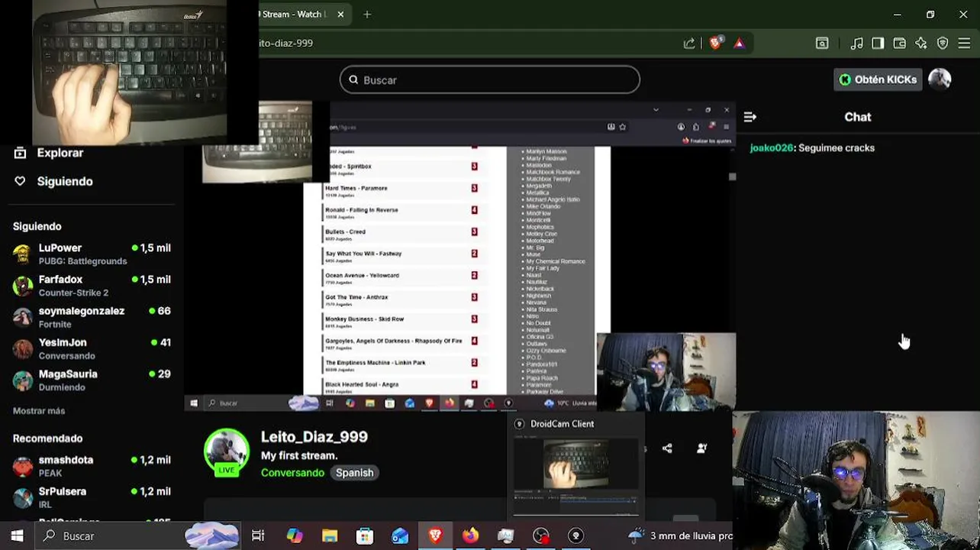980x550 pixels.
Task: Open the weather widget showing lluvia
Action: [x=679, y=536]
